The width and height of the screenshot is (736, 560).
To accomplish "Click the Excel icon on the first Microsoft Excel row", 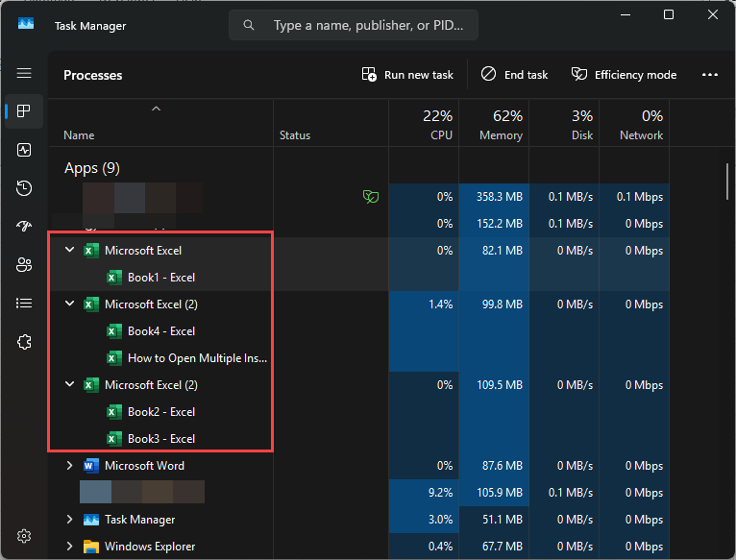I will pyautogui.click(x=91, y=251).
